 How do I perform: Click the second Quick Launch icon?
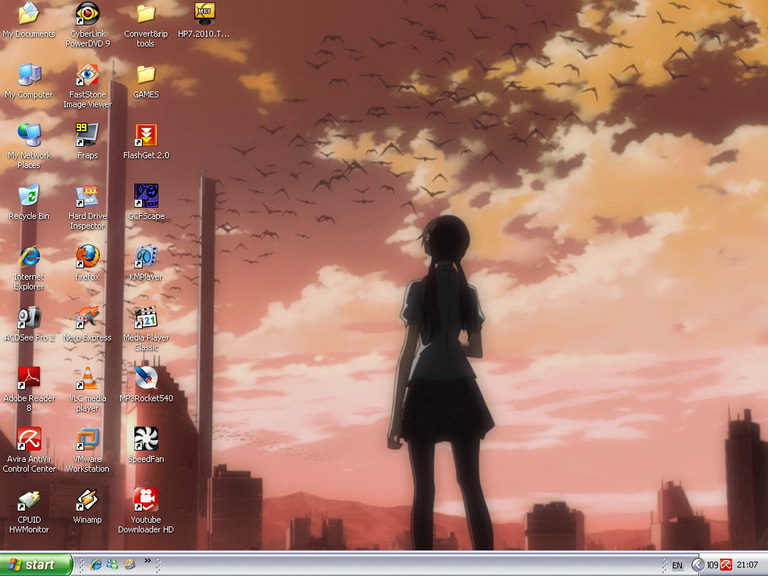click(x=113, y=565)
